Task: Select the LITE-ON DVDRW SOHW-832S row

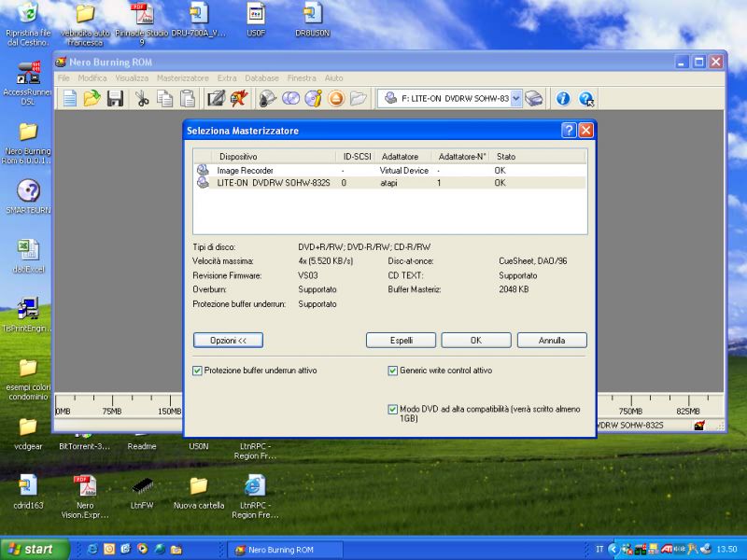Action: click(390, 183)
